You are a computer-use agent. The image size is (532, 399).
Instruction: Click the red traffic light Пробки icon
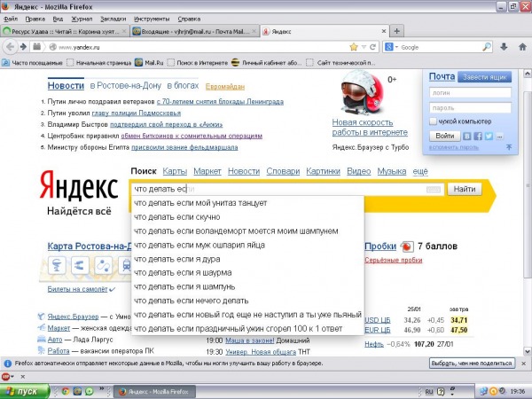point(407,246)
